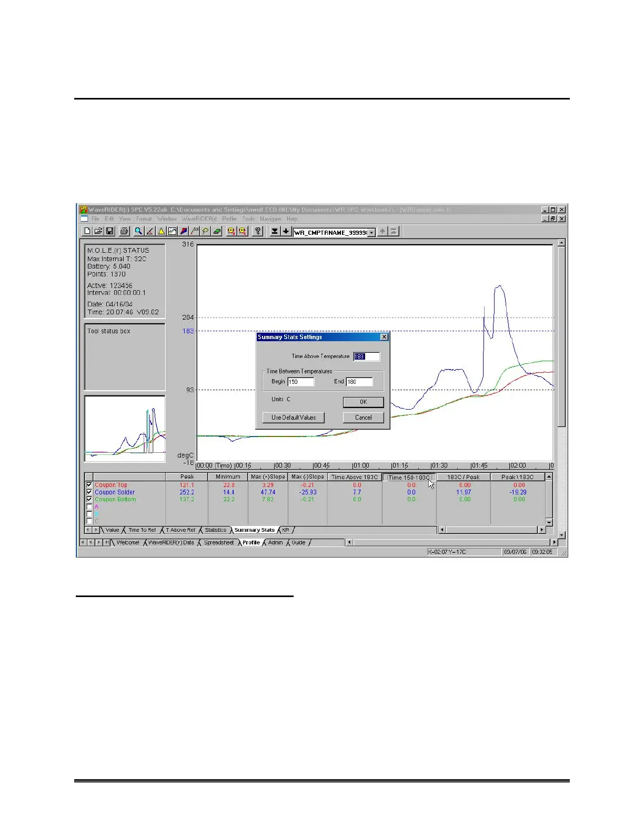Switch to the Time To Ref tab
Image resolution: width=644 pixels, height=834 pixels.
coord(142,530)
